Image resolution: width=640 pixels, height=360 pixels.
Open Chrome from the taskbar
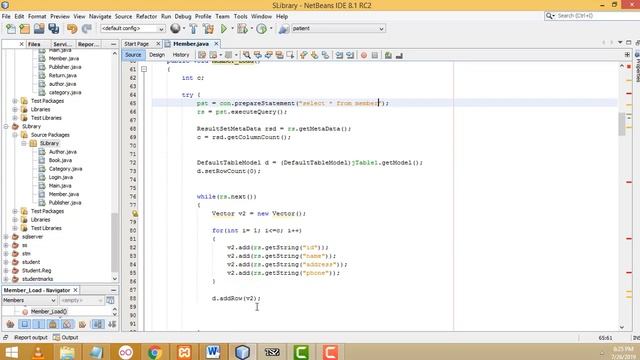point(155,352)
